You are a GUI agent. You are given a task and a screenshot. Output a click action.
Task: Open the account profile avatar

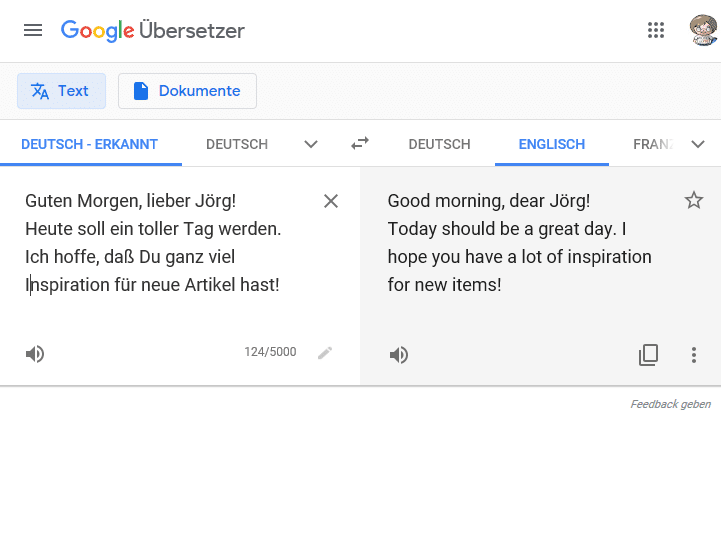click(x=703, y=30)
